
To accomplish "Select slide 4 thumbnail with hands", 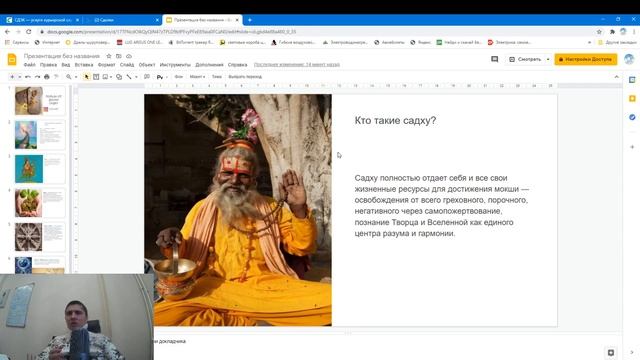I will 40,203.
